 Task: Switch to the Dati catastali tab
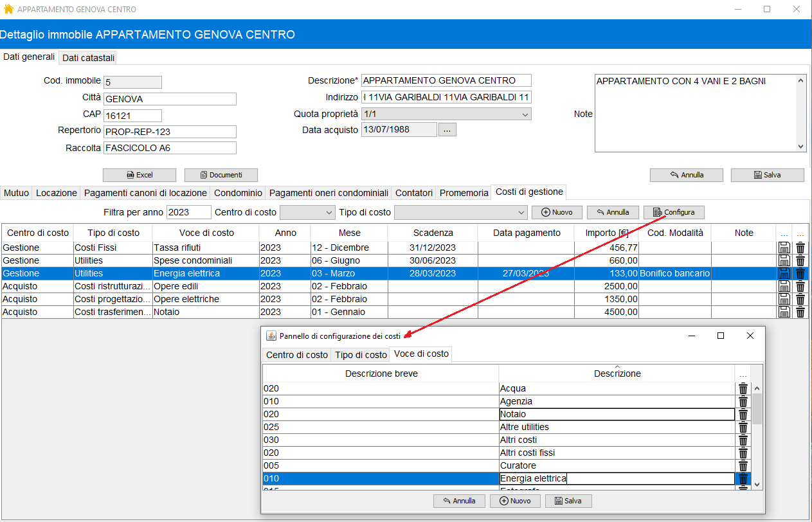pyautogui.click(x=89, y=58)
